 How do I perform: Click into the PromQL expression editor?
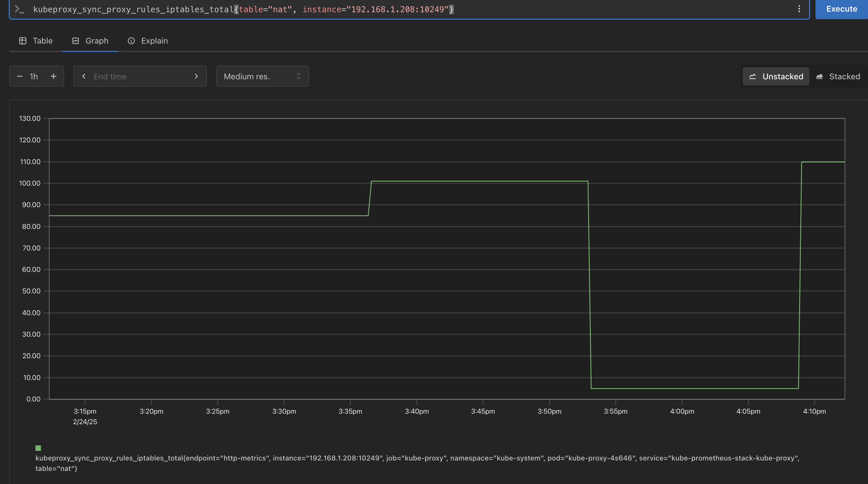[x=573, y=10]
